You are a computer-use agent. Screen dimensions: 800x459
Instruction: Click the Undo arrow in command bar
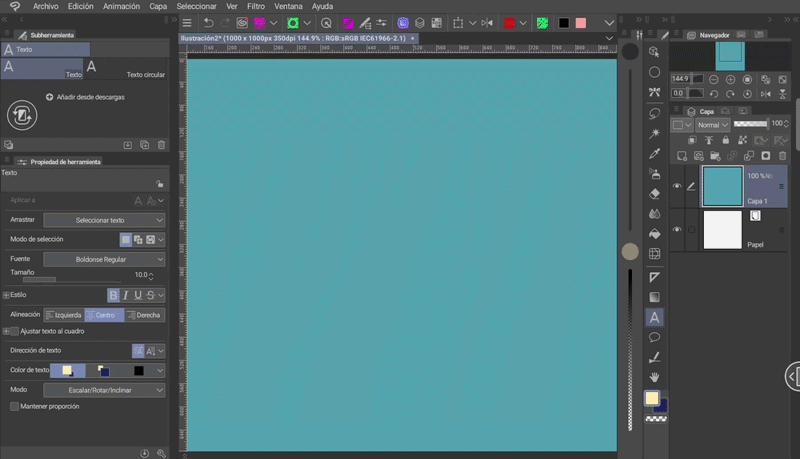point(208,23)
